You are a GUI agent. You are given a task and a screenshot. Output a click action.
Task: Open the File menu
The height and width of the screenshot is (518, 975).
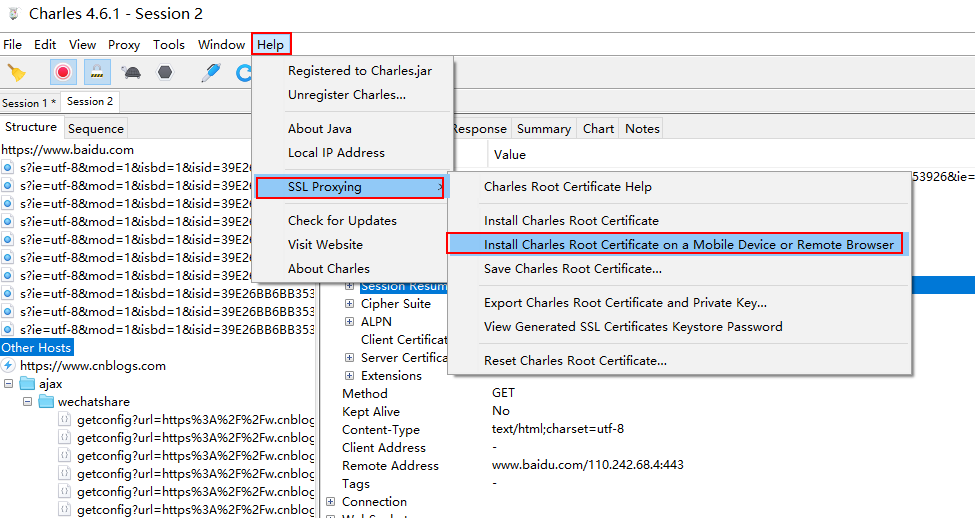pos(12,45)
